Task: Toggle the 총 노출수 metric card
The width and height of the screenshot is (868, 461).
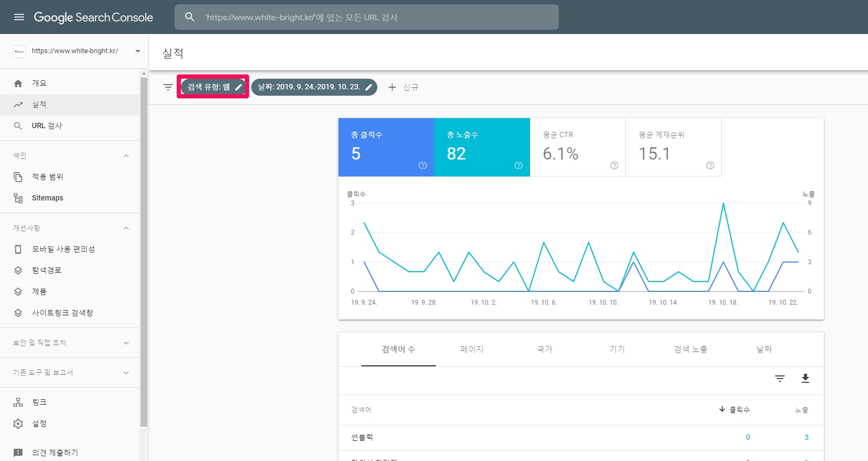Action: pos(482,147)
